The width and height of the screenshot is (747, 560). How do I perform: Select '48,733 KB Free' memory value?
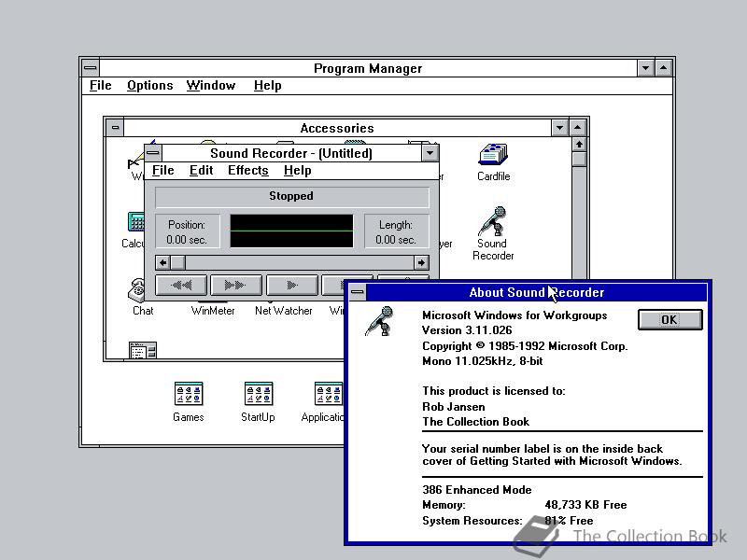coord(585,505)
